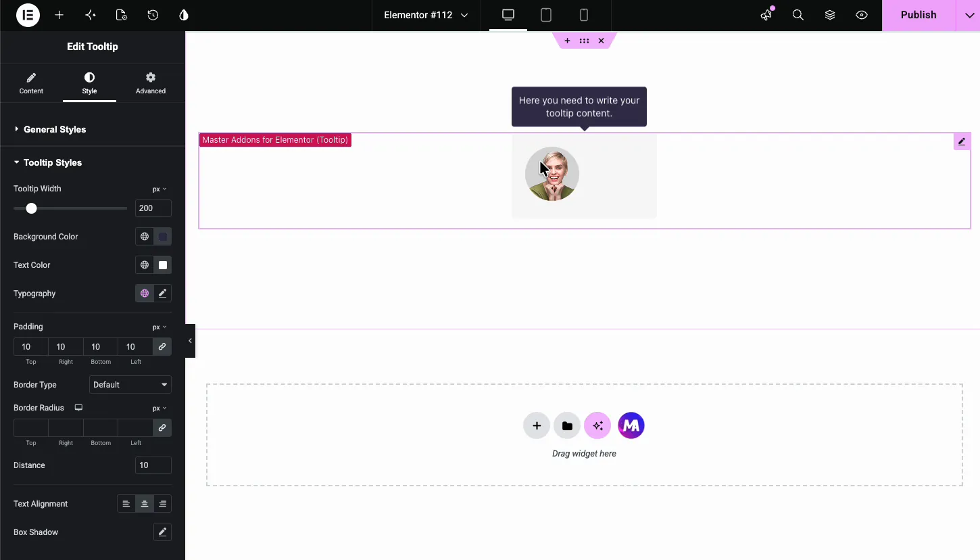Add a new element via plus icon in top bar
The height and width of the screenshot is (560, 980).
(59, 15)
